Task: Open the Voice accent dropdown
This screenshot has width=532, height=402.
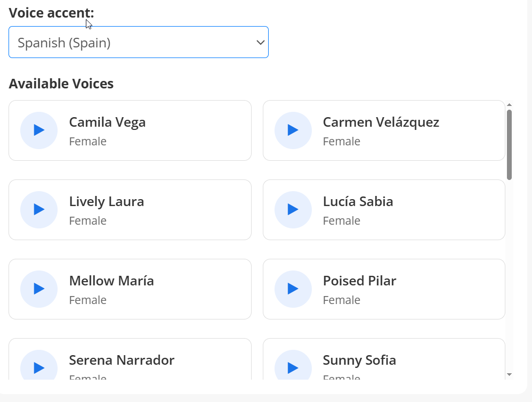Action: [x=138, y=43]
